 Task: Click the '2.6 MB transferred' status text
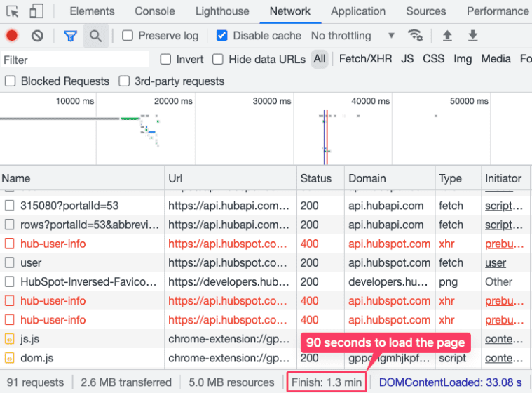[x=126, y=382]
